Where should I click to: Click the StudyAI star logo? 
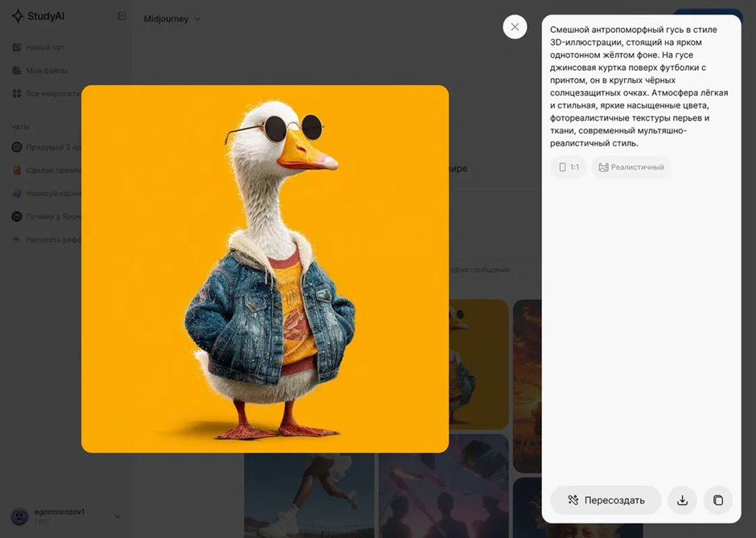click(x=18, y=16)
